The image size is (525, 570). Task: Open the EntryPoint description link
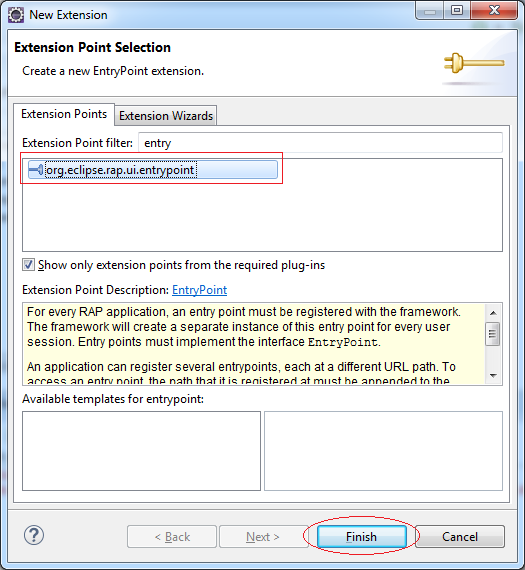(x=199, y=290)
